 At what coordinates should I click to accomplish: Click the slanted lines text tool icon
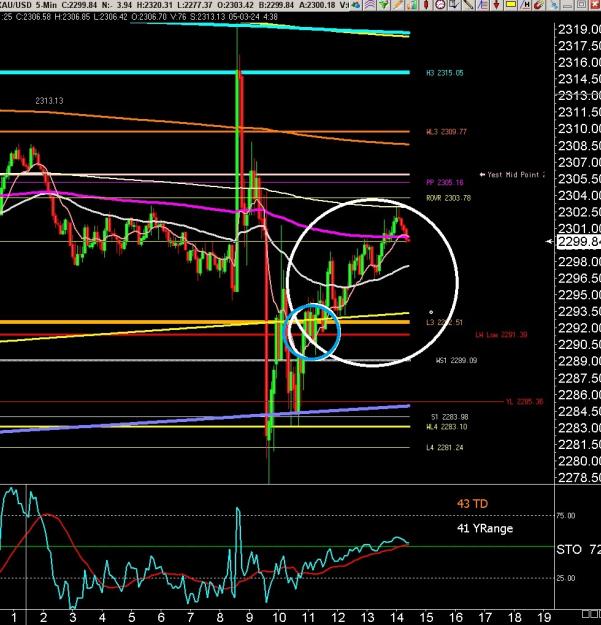(483, 5)
